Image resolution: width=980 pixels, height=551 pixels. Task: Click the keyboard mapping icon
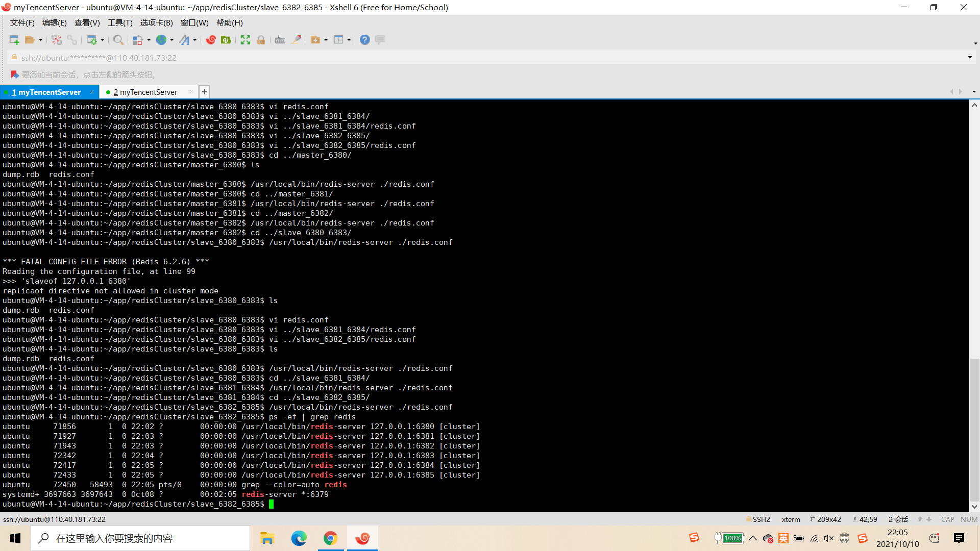click(280, 40)
